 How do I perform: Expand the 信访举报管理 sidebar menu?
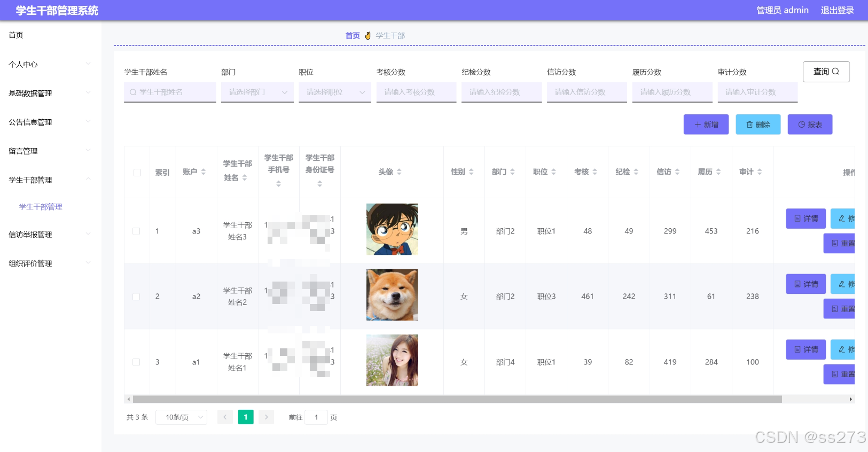pos(51,234)
